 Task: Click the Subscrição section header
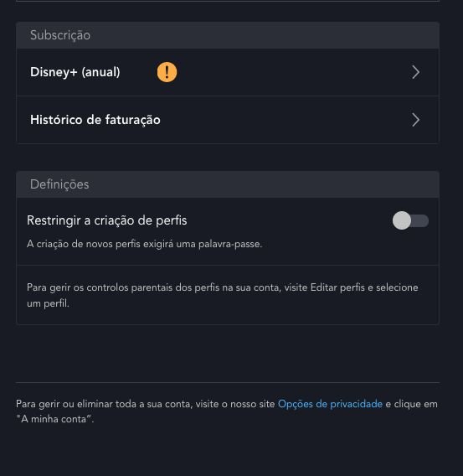(228, 35)
